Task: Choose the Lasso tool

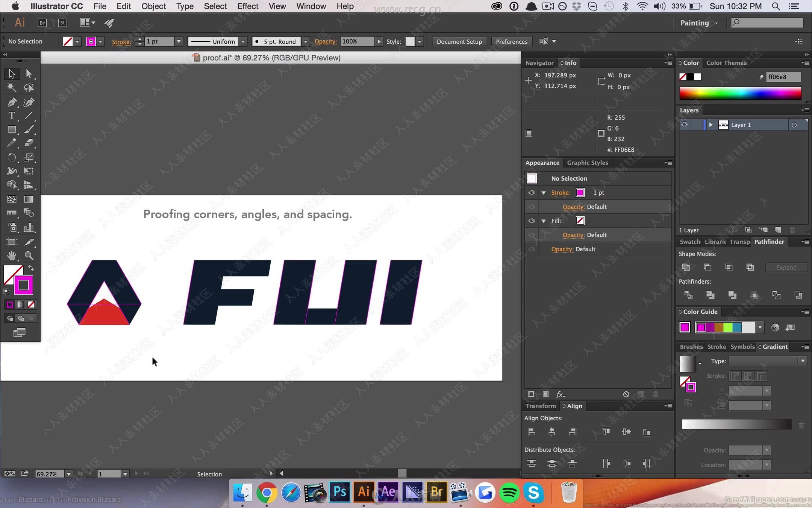Action: pyautogui.click(x=29, y=88)
